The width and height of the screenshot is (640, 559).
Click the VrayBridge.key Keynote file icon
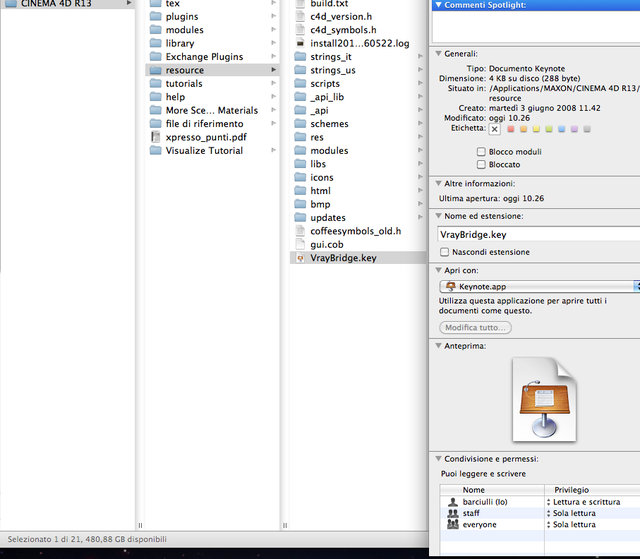[x=300, y=258]
